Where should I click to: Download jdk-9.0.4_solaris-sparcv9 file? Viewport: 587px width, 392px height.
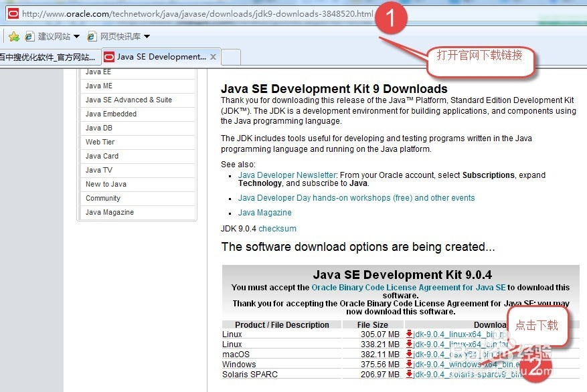[x=467, y=374]
